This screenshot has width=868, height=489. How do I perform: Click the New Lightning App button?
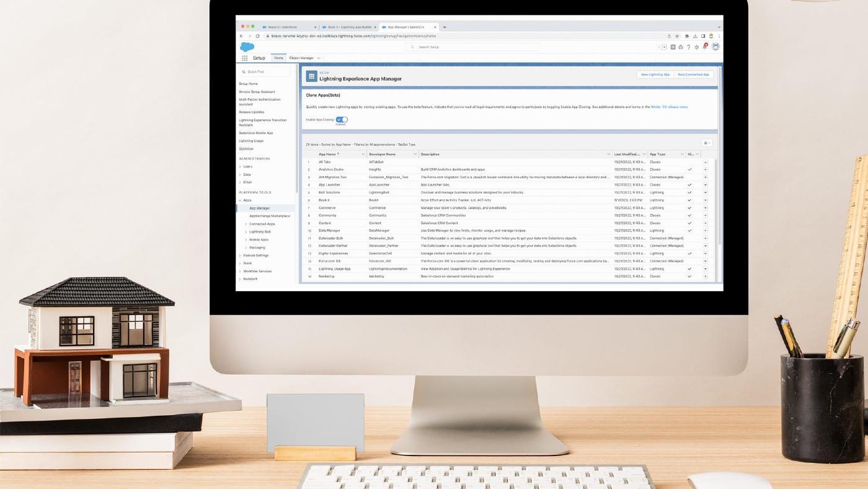pyautogui.click(x=655, y=74)
